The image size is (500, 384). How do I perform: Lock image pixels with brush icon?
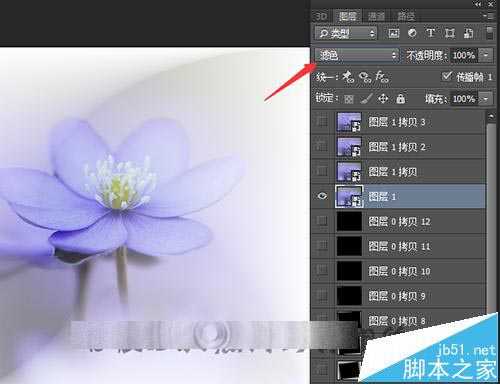pyautogui.click(x=366, y=99)
